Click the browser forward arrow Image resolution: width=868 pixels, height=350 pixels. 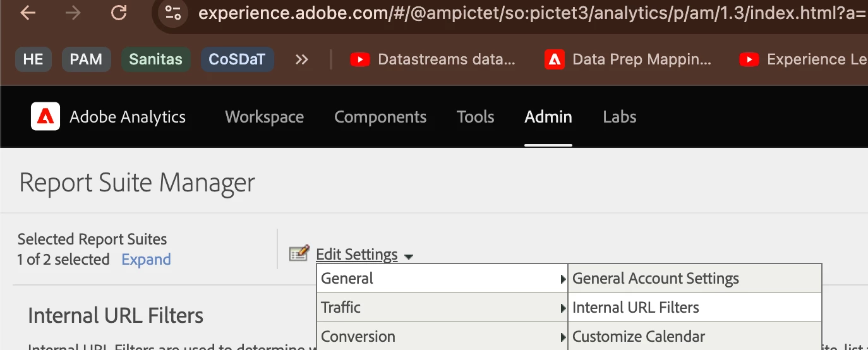pyautogui.click(x=73, y=13)
